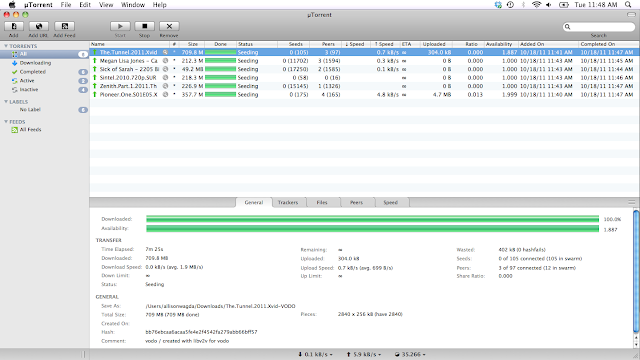The height and width of the screenshot is (360, 640).
Task: Open Spotlight search in menu bar
Action: point(628,5)
